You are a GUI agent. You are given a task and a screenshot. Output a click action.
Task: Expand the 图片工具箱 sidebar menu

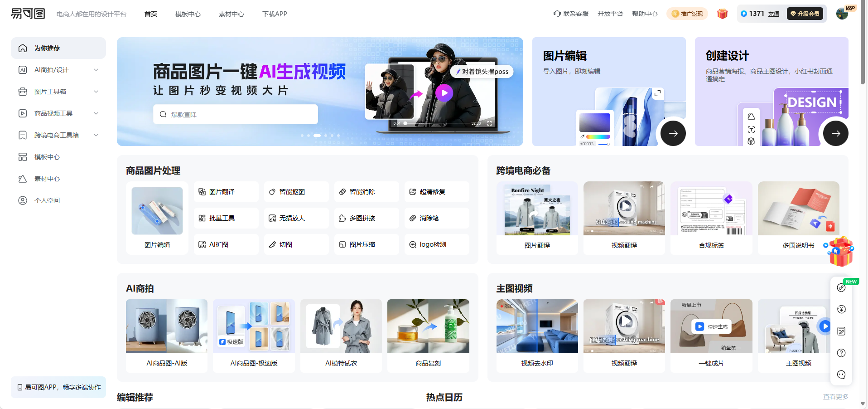pyautogui.click(x=58, y=92)
